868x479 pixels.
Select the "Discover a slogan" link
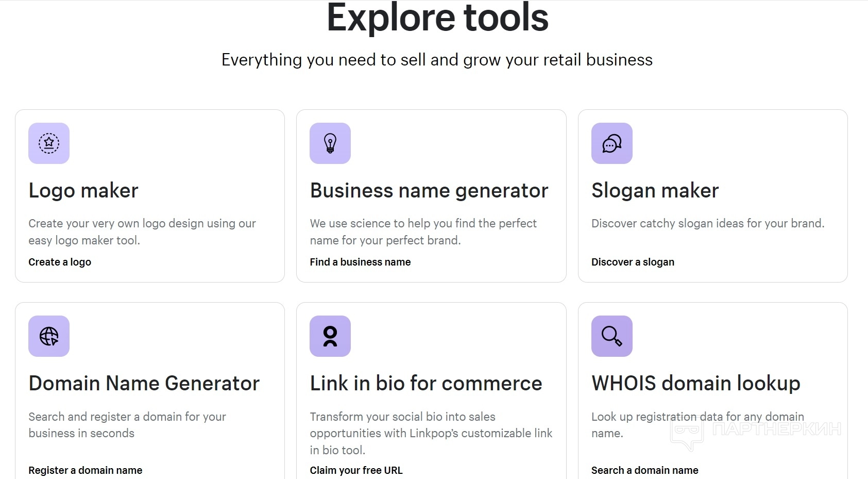(x=633, y=262)
